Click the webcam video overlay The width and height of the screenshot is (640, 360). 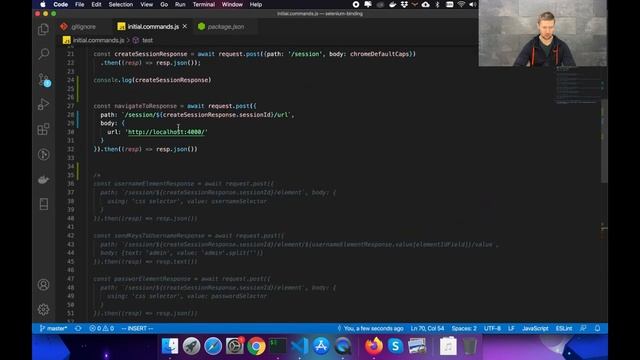point(543,33)
